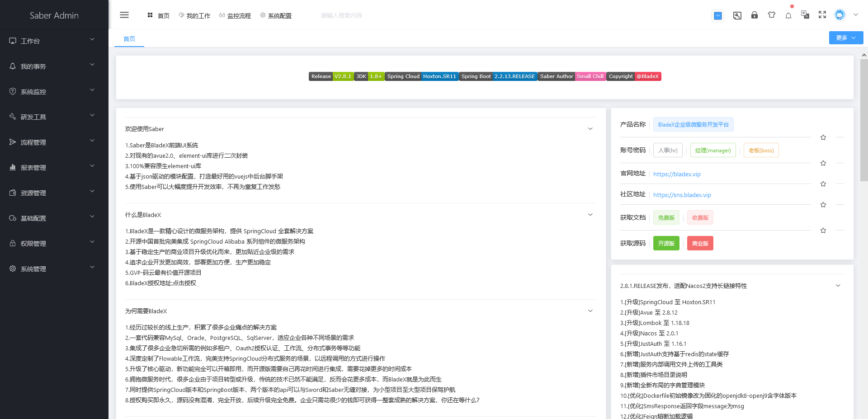Open 监控流程 in top navigation
The height and width of the screenshot is (419, 868).
point(235,15)
